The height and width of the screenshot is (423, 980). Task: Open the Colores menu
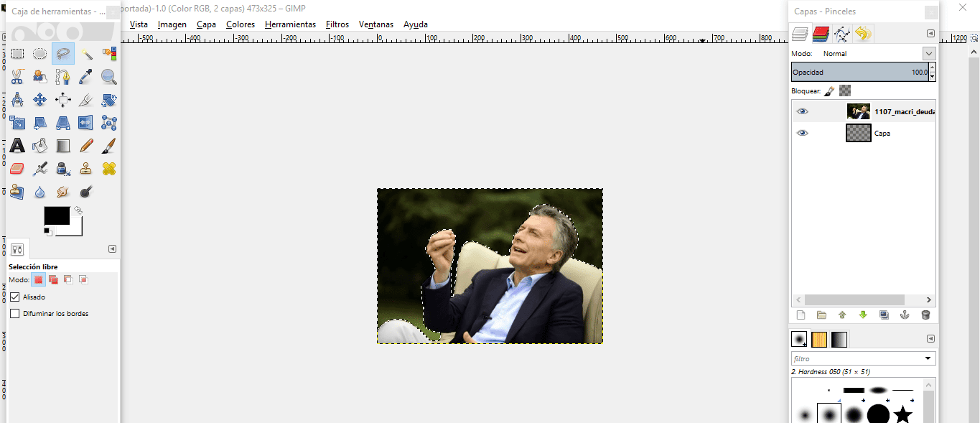[240, 24]
